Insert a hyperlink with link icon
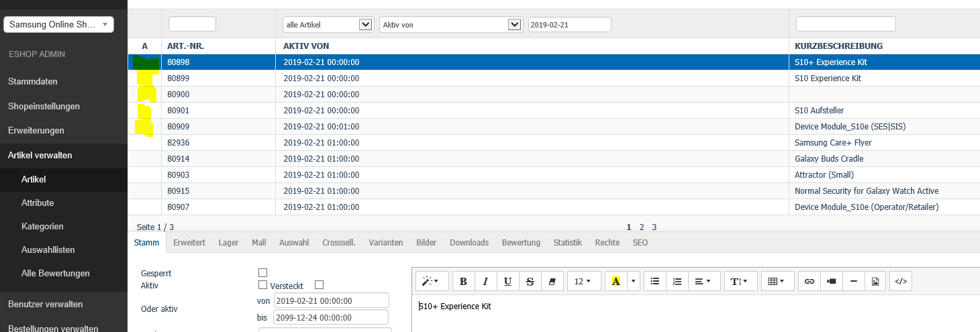The width and height of the screenshot is (980, 332). [x=810, y=282]
